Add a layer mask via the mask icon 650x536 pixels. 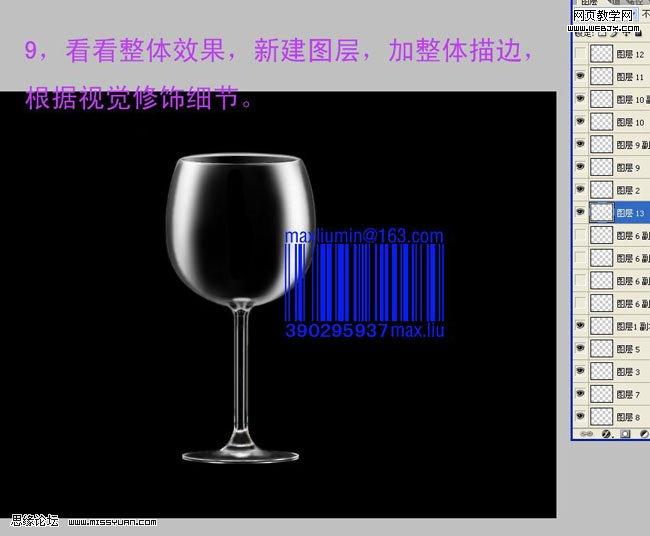(625, 434)
